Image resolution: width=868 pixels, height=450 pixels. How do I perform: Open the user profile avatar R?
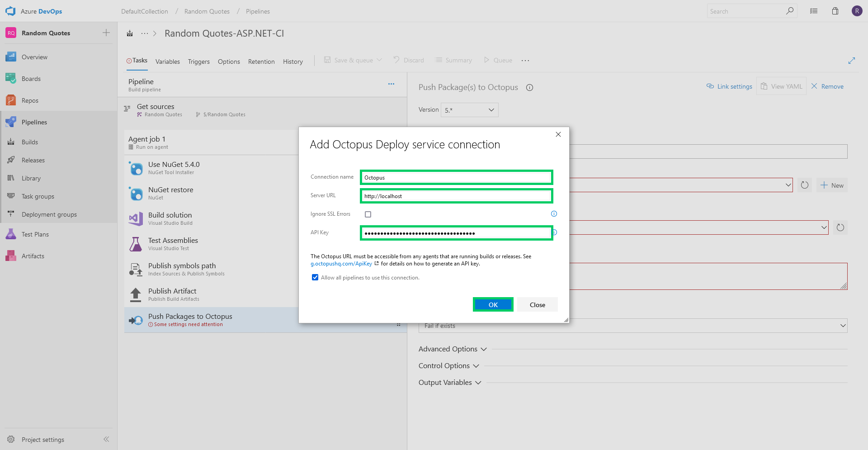[857, 11]
